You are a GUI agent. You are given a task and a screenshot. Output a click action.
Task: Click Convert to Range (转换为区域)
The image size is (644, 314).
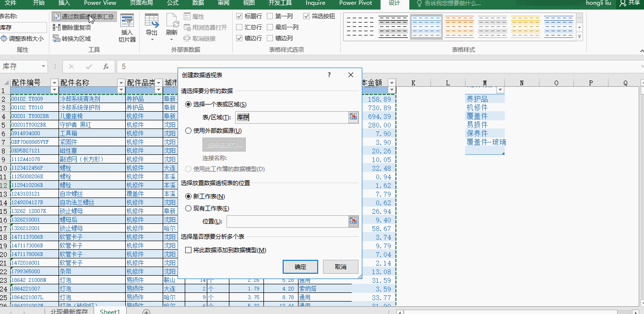72,39
